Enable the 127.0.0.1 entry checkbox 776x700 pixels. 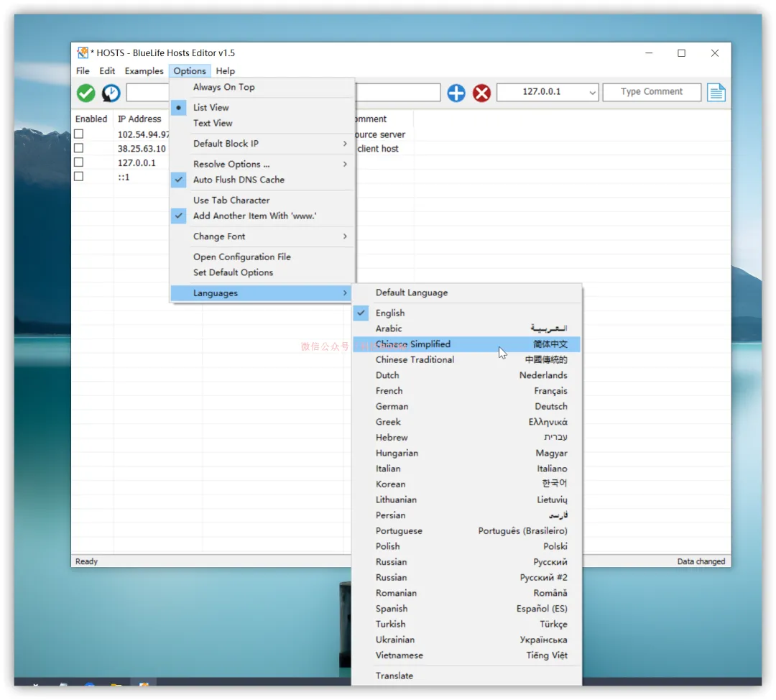[79, 162]
